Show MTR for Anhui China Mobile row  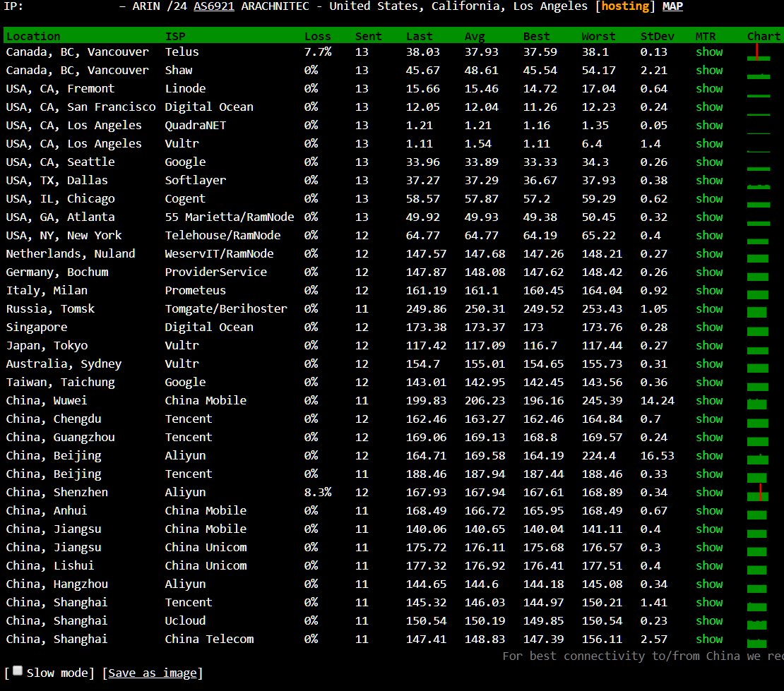(709, 510)
